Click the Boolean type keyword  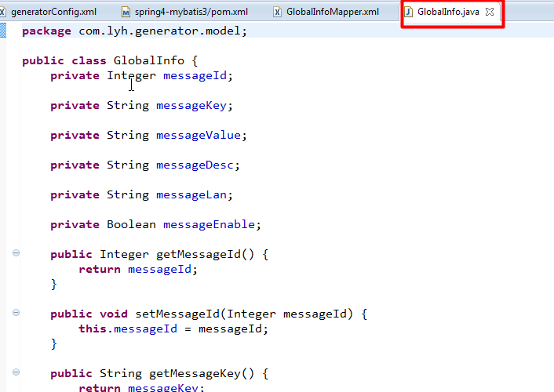131,224
